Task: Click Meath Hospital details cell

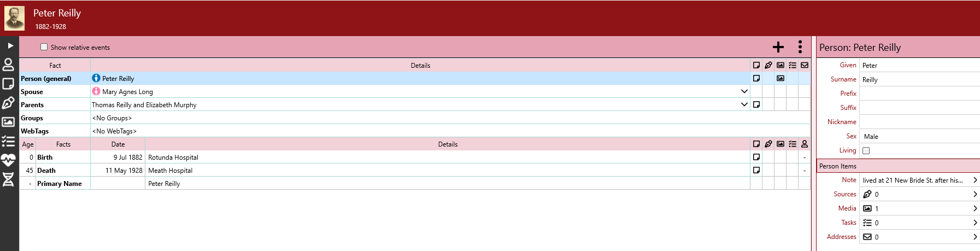Action: [447, 170]
